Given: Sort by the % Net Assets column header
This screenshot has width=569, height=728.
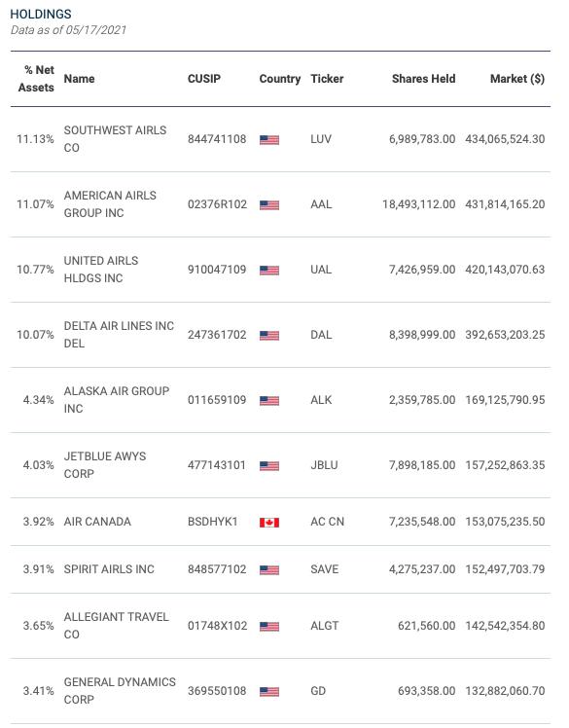Looking at the screenshot, I should click(x=36, y=79).
